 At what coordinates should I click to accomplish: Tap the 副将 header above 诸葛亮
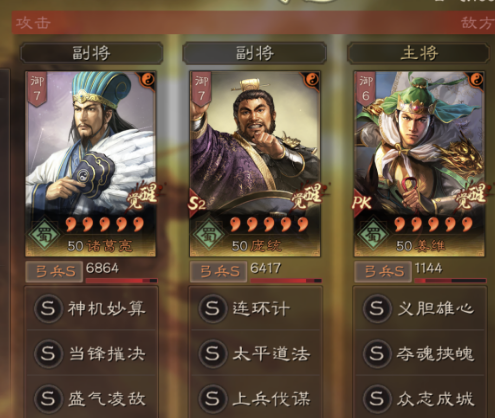pos(91,53)
